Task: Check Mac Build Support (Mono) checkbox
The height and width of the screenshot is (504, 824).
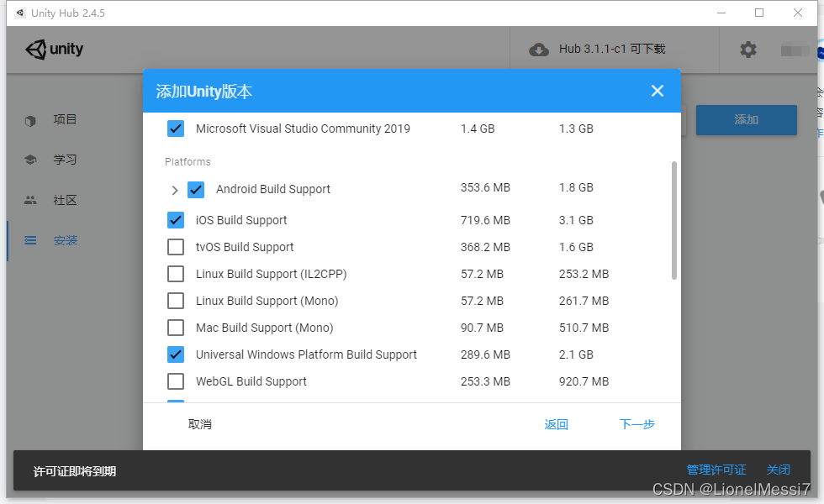Action: pos(176,328)
